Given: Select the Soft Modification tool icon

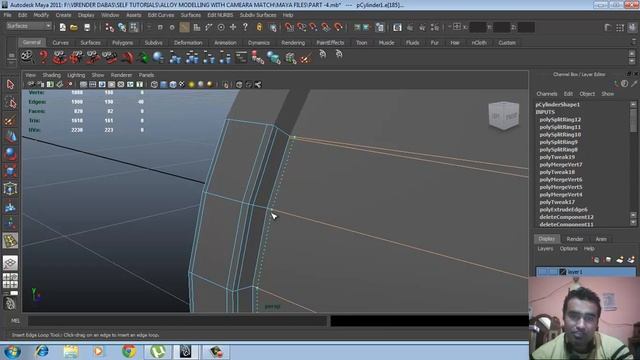Looking at the screenshot, I should pyautogui.click(x=10, y=207).
